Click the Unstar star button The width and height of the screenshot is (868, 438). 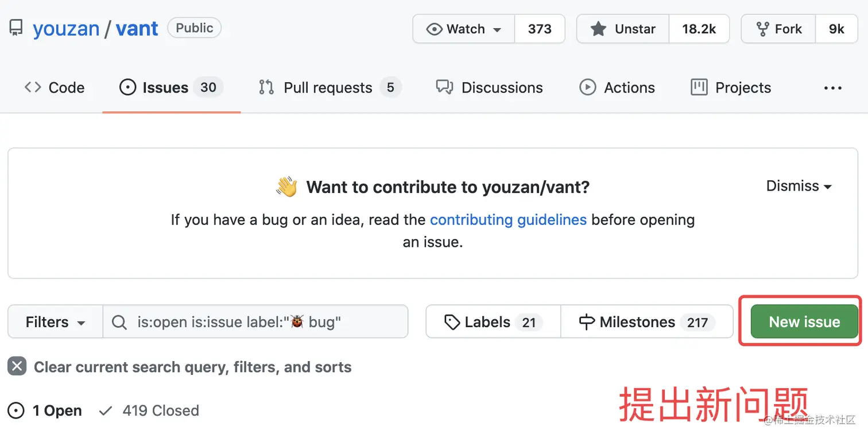coord(623,29)
